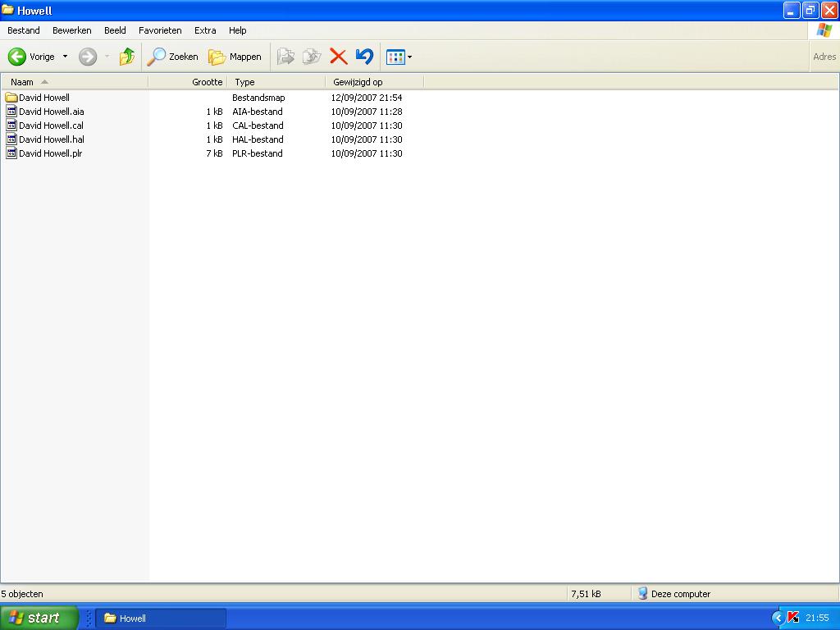Open Vorige history dropdown arrow
The height and width of the screenshot is (630, 840).
coord(66,57)
